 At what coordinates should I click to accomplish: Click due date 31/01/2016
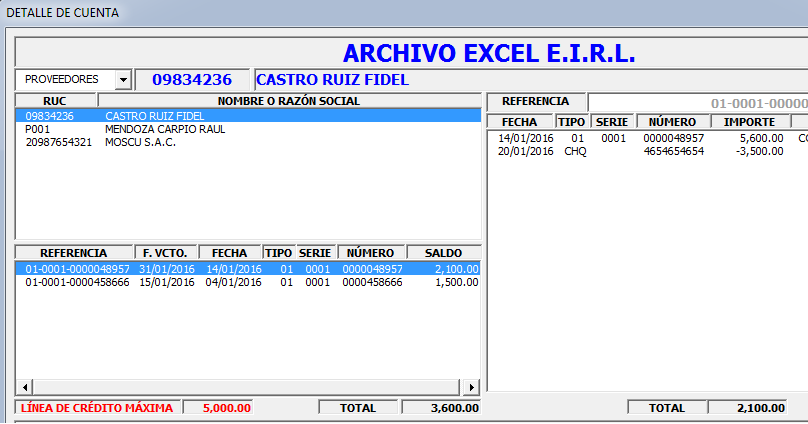pyautogui.click(x=167, y=269)
